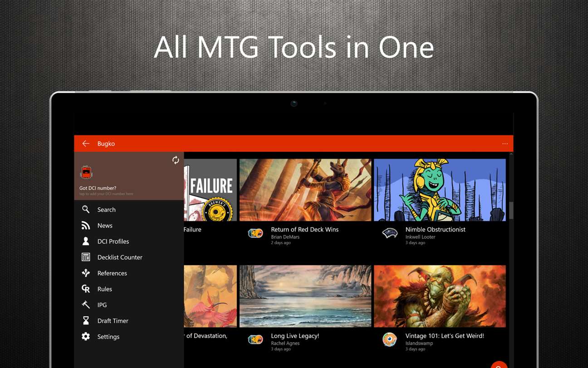Screen dimensions: 588x368
Task: Open the FAILURE Brewer's article thumbnail
Action: pos(211,190)
